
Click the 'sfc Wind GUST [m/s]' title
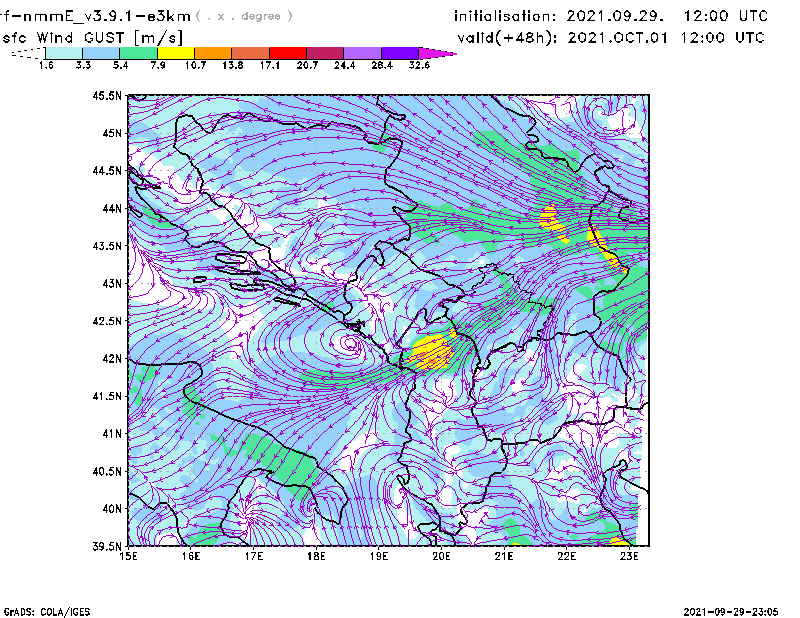point(92,38)
